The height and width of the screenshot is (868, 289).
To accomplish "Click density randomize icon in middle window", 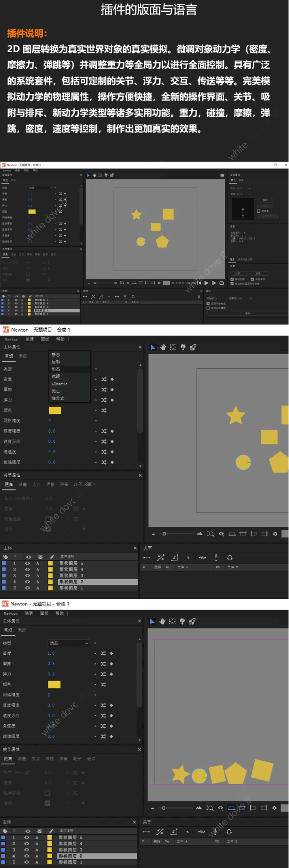I will tap(104, 379).
